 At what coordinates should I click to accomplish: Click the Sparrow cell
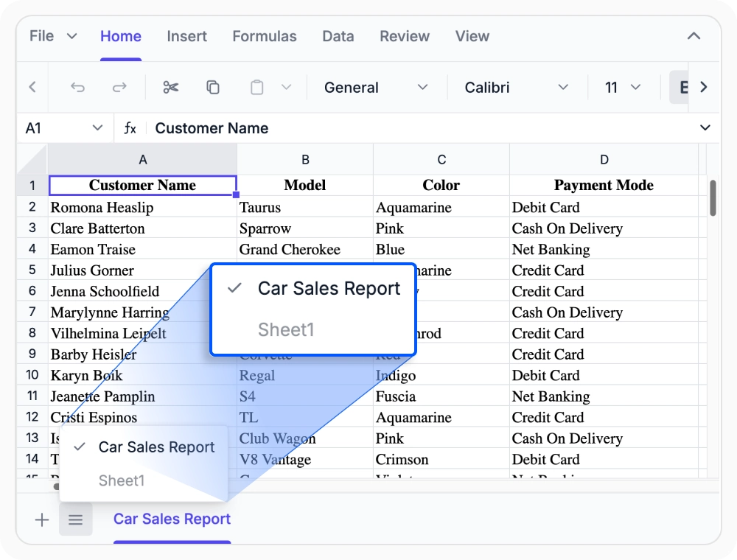305,228
